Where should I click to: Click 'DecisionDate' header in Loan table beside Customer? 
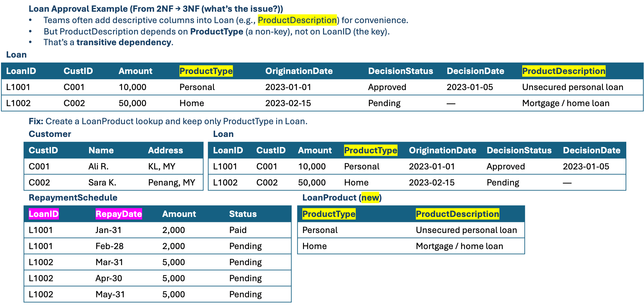(592, 150)
